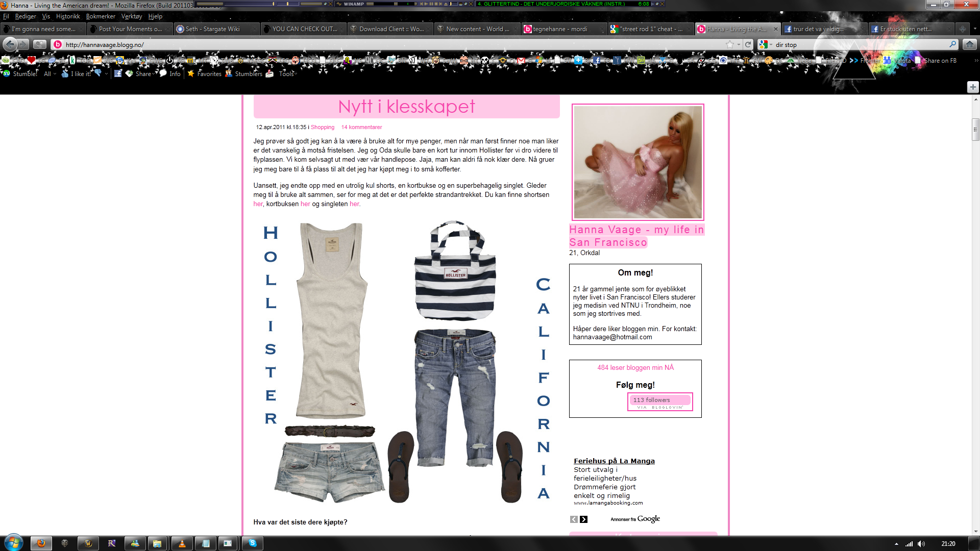Click the taskbar clock showing 21:20

tap(948, 544)
